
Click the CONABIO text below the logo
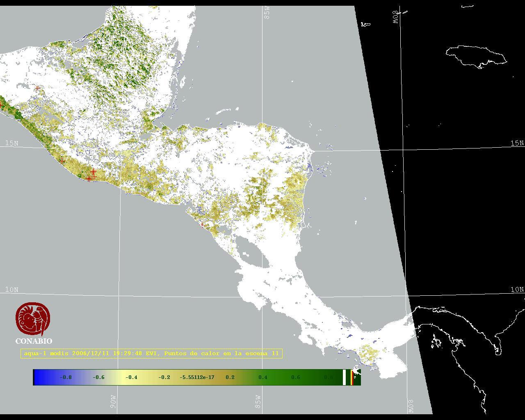[34, 341]
